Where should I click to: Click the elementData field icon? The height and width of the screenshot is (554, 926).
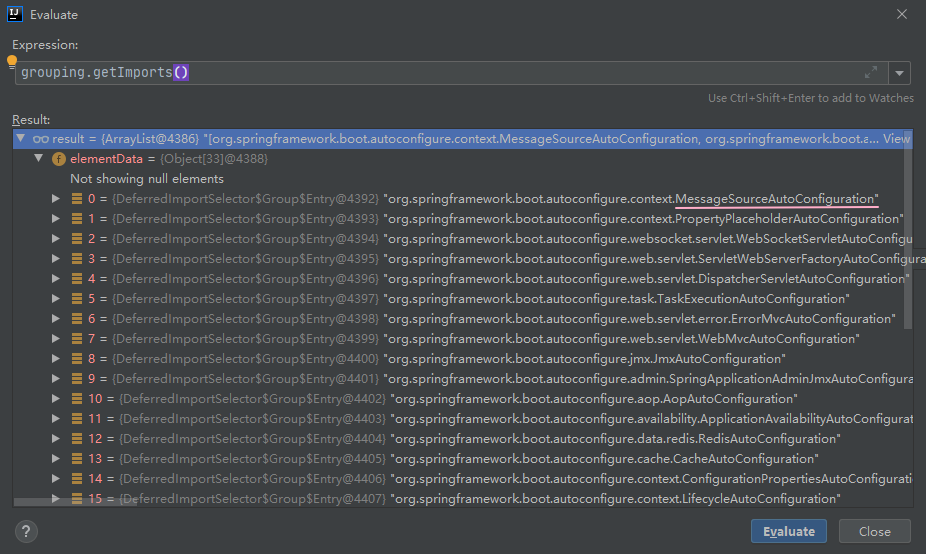(59, 159)
